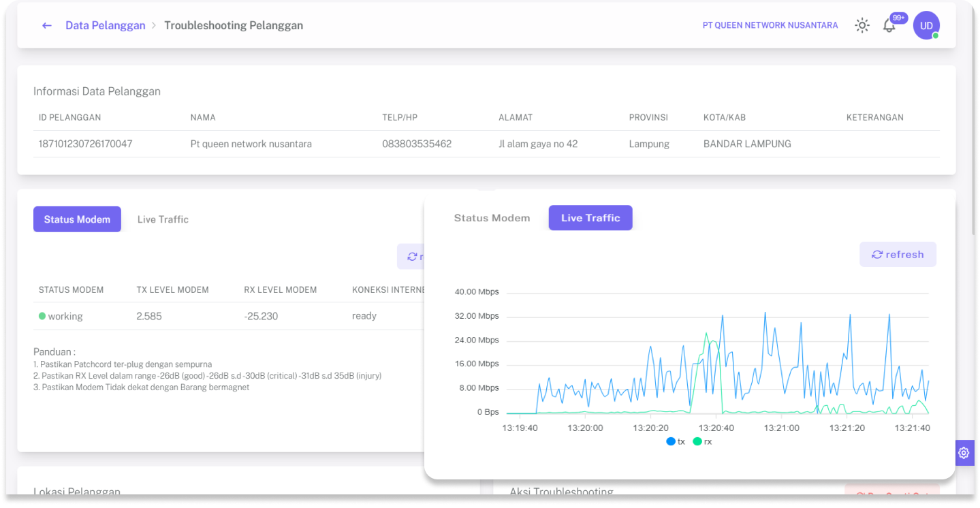Click the 13:20:40 time axis label

pos(716,428)
